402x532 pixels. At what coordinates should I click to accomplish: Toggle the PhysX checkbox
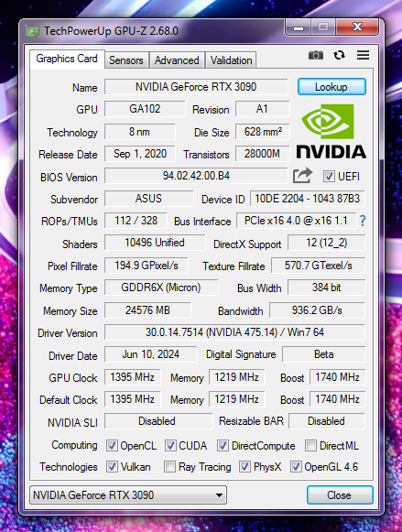pos(244,467)
